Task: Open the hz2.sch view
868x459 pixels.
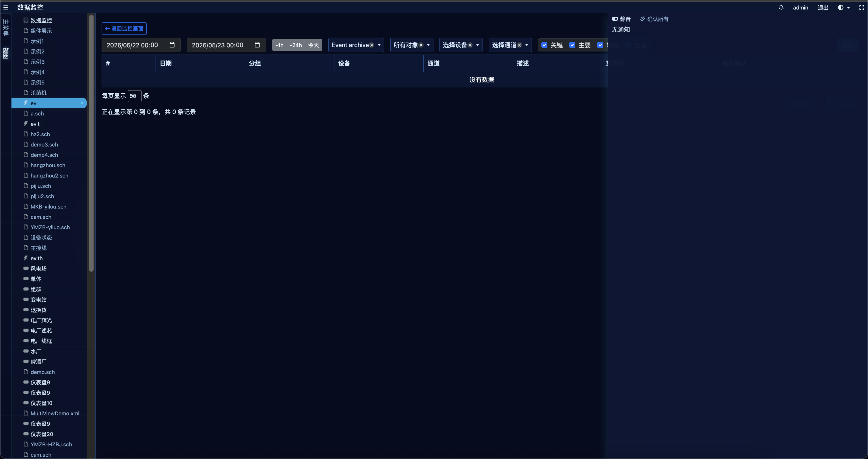Action: pos(40,134)
